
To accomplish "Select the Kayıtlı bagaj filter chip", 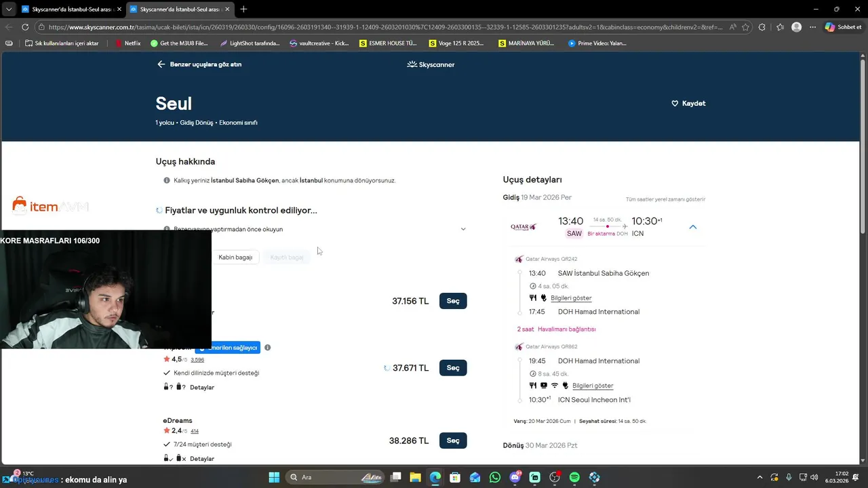I will [x=287, y=257].
